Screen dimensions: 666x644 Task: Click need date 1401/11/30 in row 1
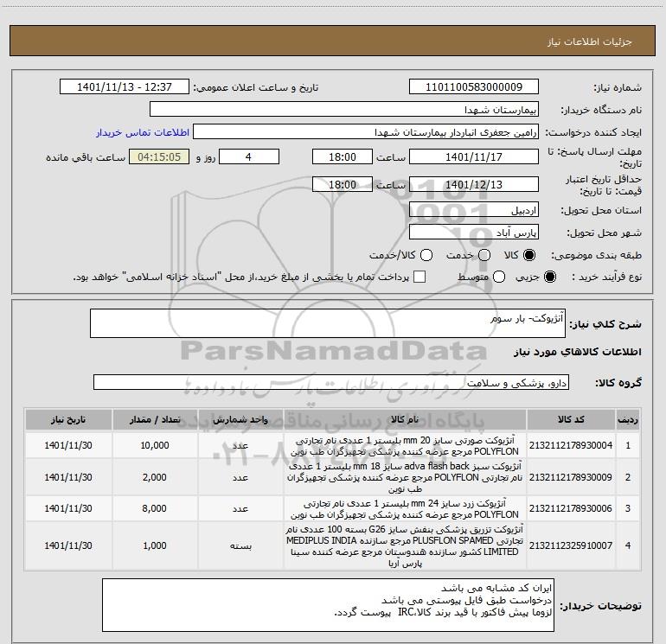68,445
